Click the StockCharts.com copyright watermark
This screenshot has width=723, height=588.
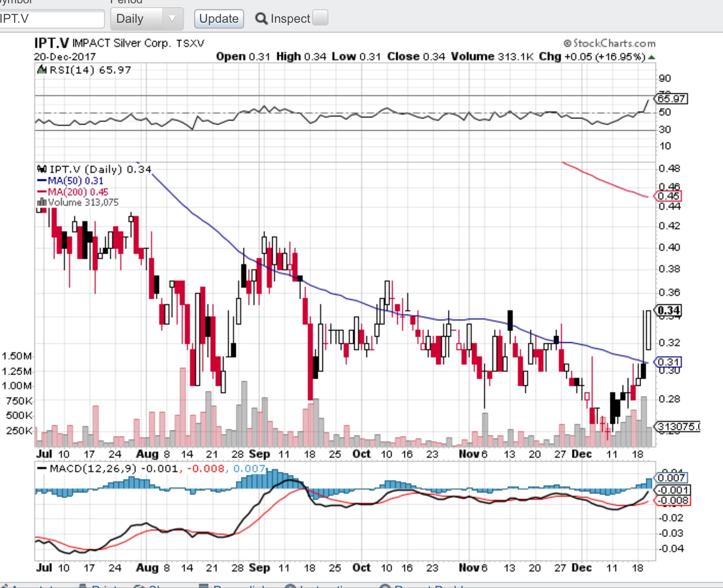609,44
